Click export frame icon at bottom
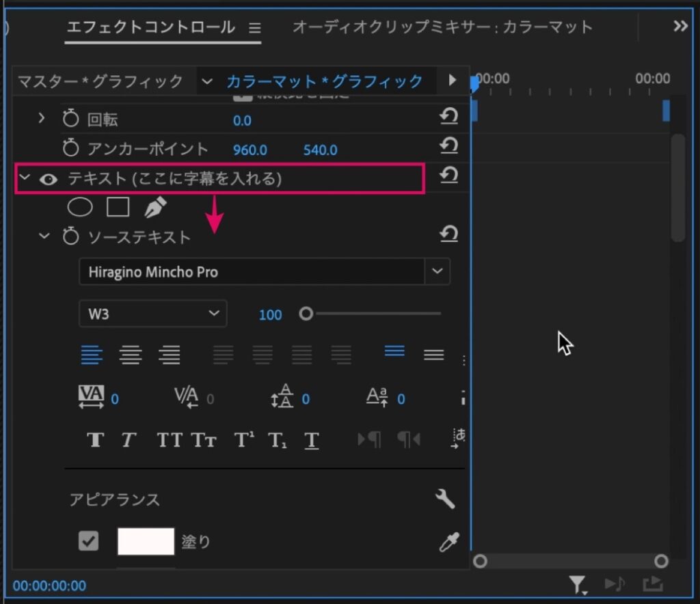 pyautogui.click(x=653, y=584)
